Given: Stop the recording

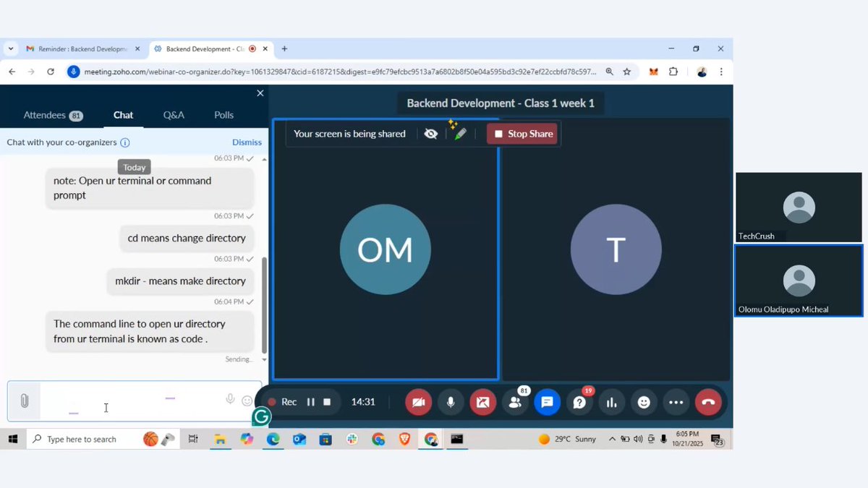Looking at the screenshot, I should tap(327, 402).
